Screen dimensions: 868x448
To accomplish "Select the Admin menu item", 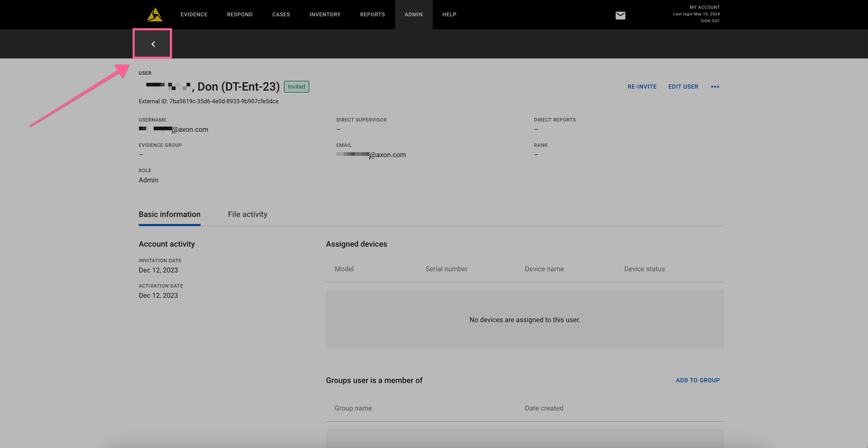I will coord(414,14).
